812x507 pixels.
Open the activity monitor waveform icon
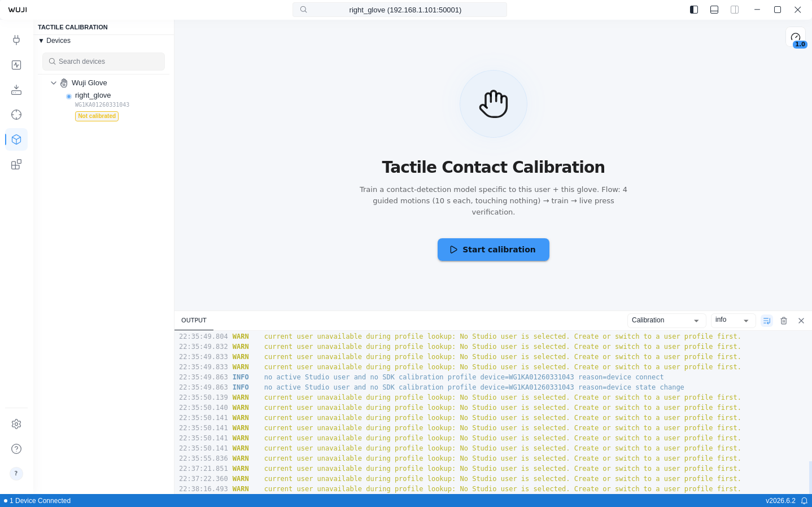16,65
